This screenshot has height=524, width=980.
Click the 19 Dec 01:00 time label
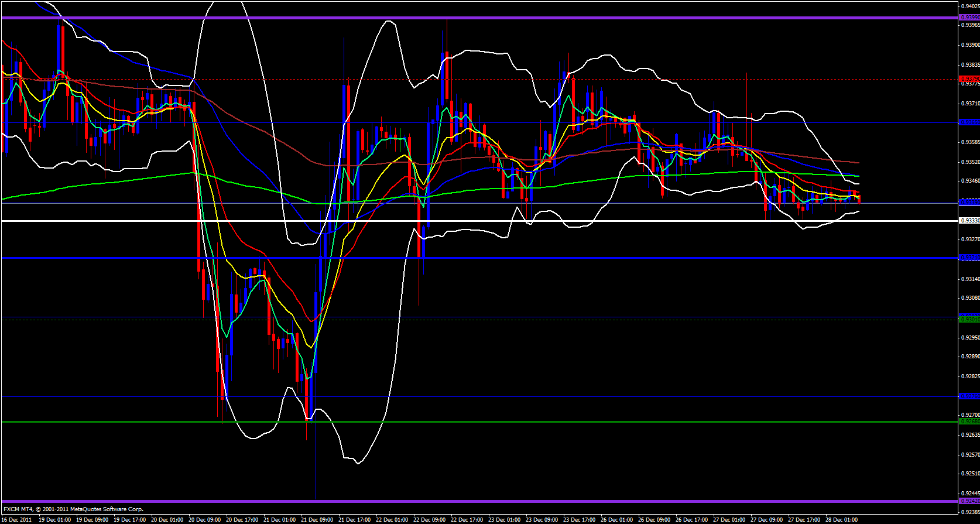click(55, 519)
